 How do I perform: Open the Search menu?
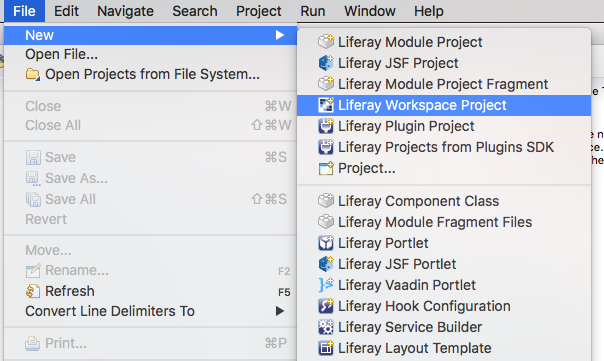click(195, 11)
